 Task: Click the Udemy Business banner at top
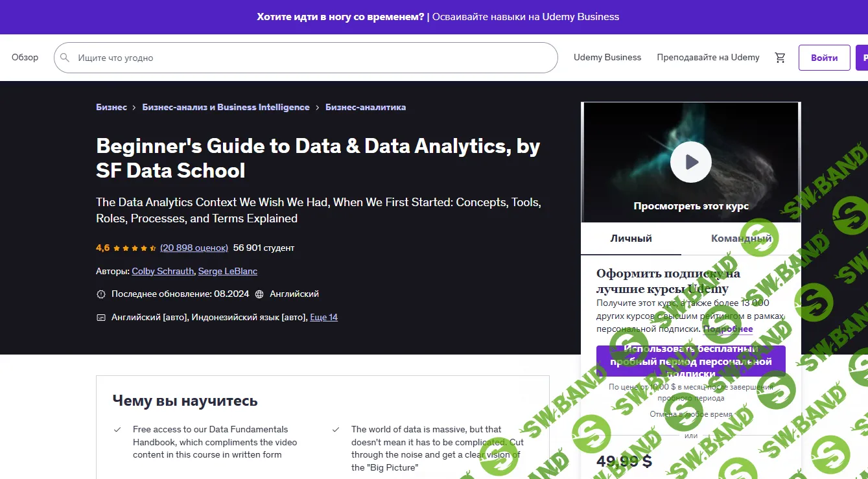(438, 17)
